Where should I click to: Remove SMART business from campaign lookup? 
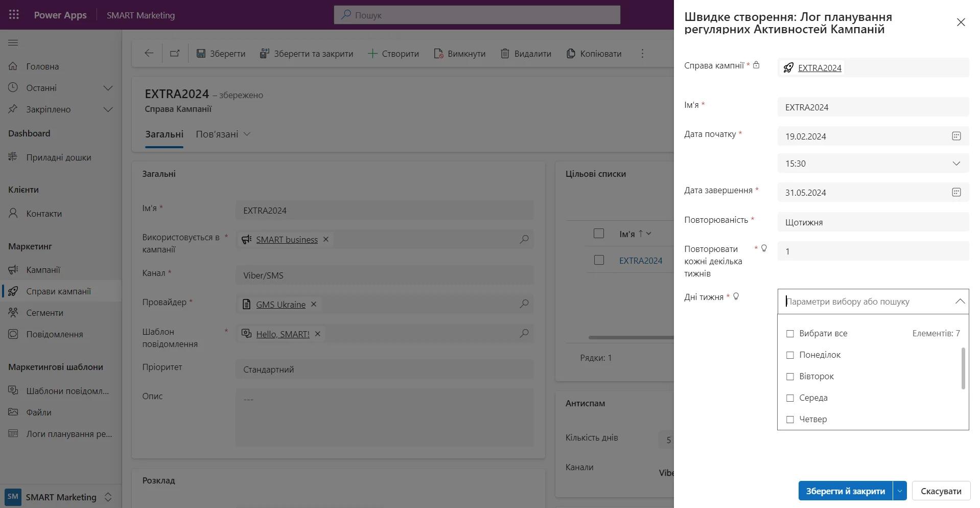pyautogui.click(x=326, y=239)
